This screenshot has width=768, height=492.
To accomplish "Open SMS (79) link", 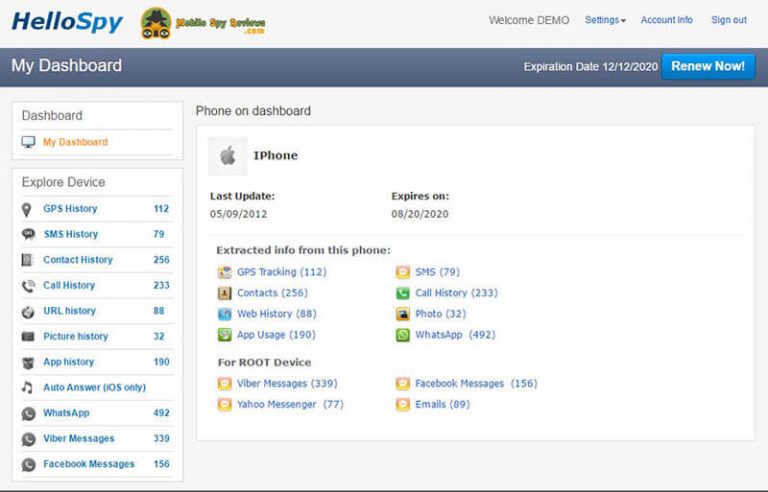I will tap(437, 272).
